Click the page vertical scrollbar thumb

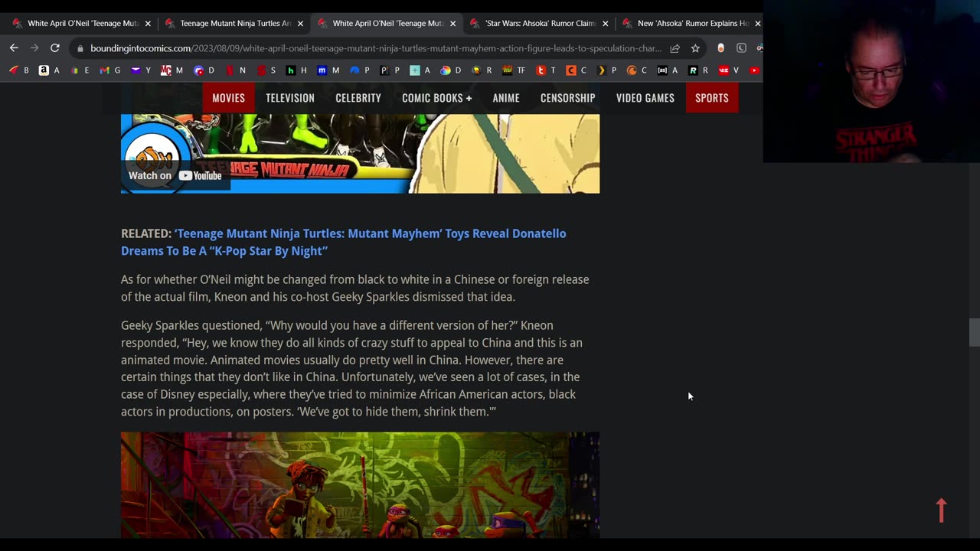click(x=974, y=333)
